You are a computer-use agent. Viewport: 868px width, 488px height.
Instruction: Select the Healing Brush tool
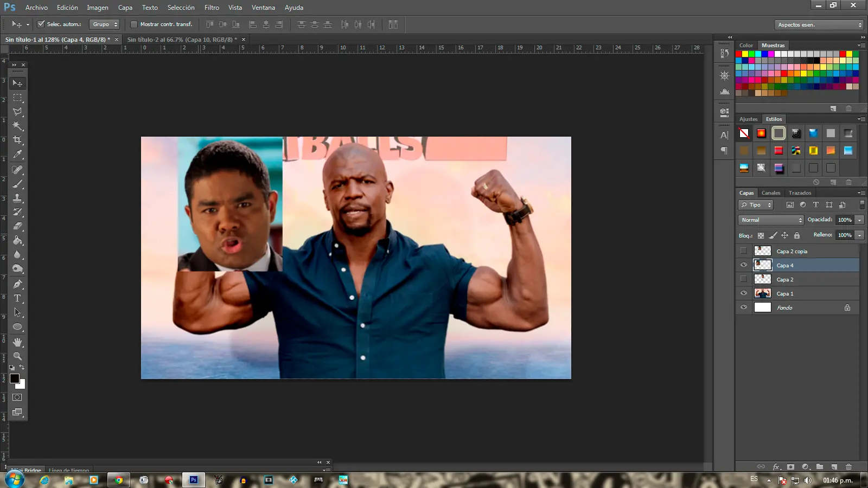[x=17, y=170]
